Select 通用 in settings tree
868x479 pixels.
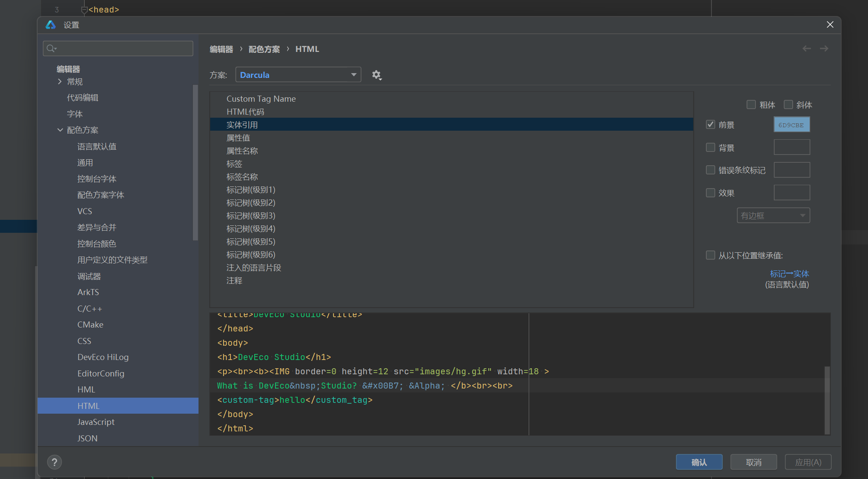pos(85,163)
